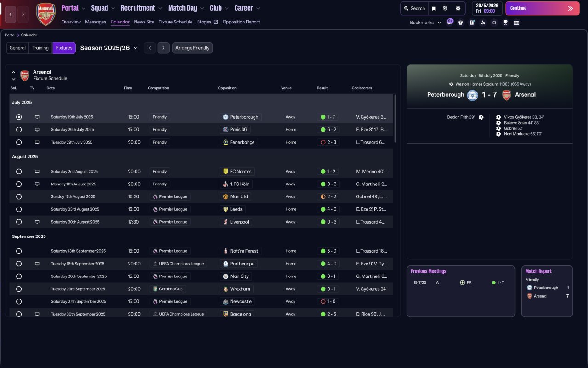Click the Search field in top bar
Viewport: 588px width, 368px height.
pos(414,8)
